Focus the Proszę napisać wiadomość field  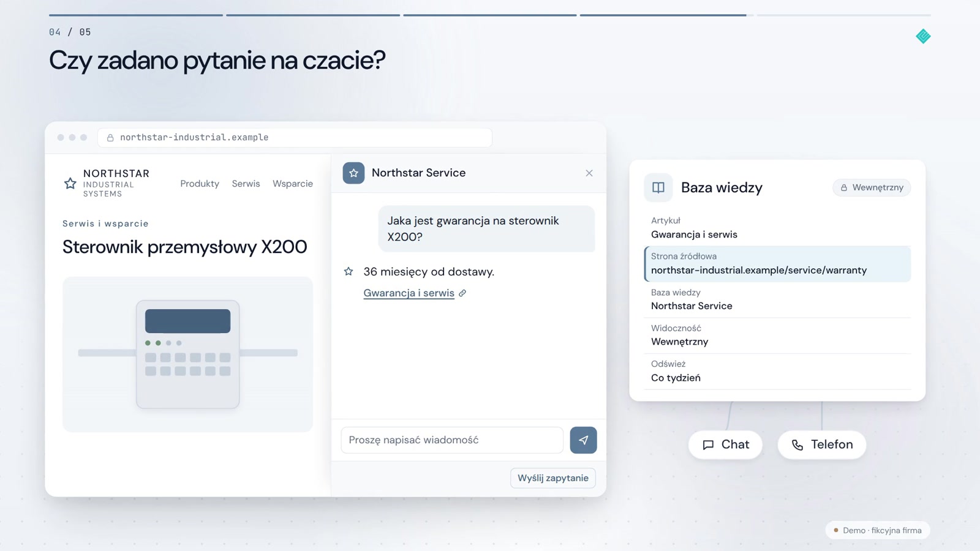coord(452,440)
